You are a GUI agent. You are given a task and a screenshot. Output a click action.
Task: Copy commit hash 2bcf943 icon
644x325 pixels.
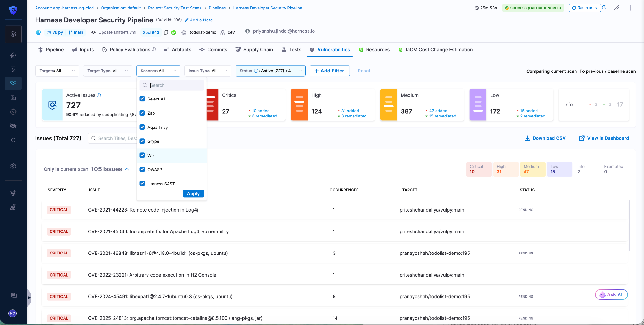pyautogui.click(x=166, y=32)
